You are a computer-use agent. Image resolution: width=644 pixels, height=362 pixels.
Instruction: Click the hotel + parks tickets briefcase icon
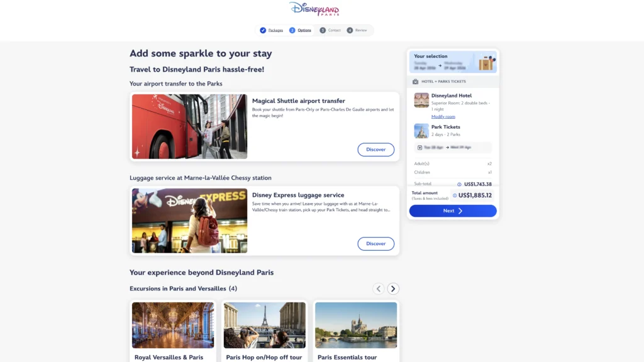point(415,82)
